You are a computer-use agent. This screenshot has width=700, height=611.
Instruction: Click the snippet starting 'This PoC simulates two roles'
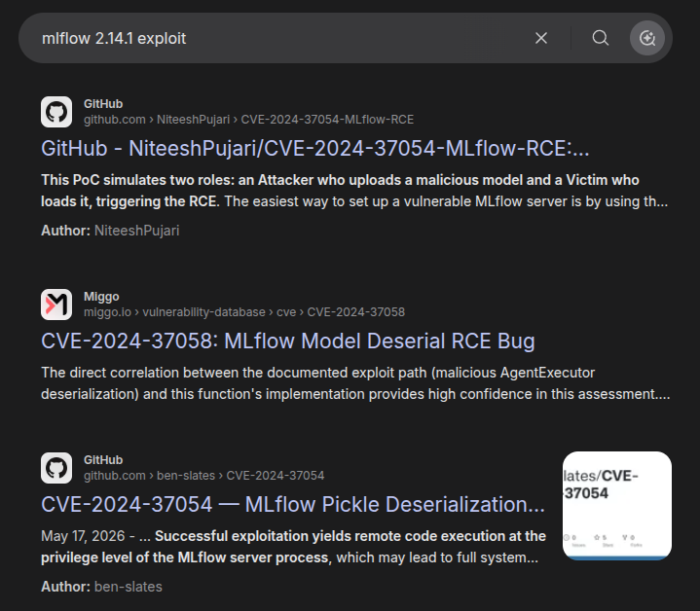pyautogui.click(x=355, y=191)
